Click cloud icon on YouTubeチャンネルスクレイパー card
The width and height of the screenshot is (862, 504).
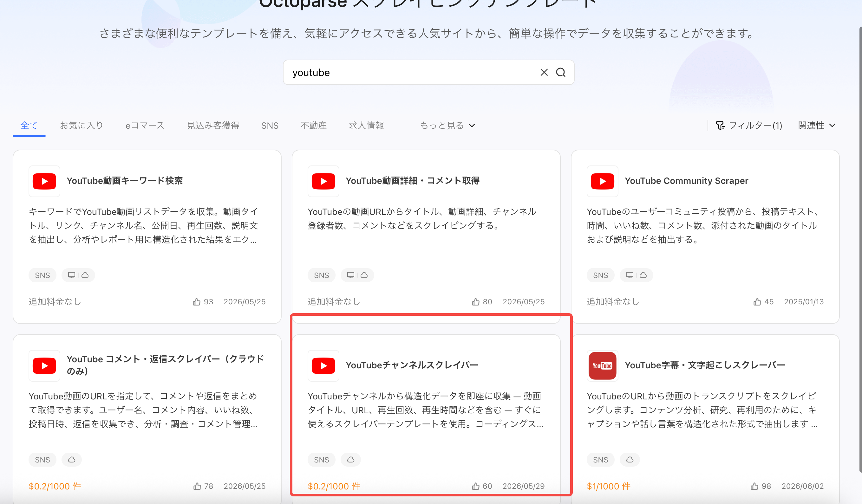click(351, 460)
